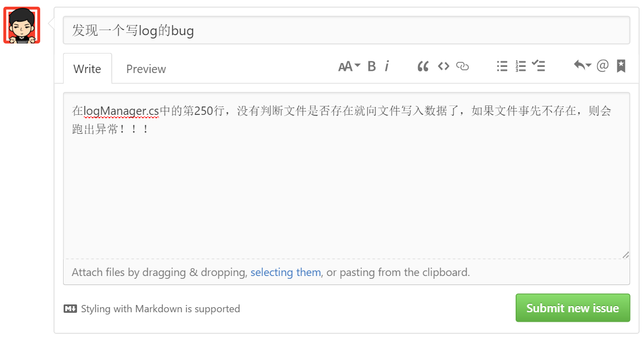
Task: Open the saved reply arrow dropdown
Action: point(582,66)
